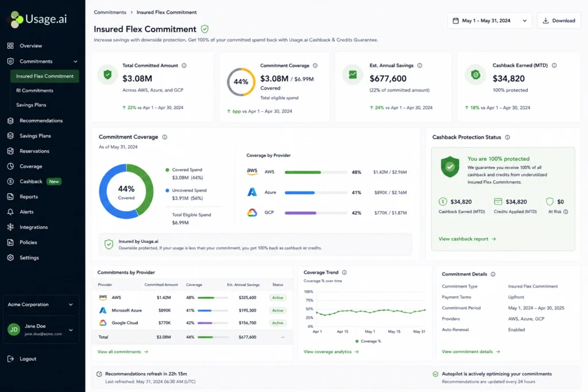Viewport: 588px width, 392px height.
Task: Click info icon beside Cashback Protection Status
Action: tap(508, 137)
